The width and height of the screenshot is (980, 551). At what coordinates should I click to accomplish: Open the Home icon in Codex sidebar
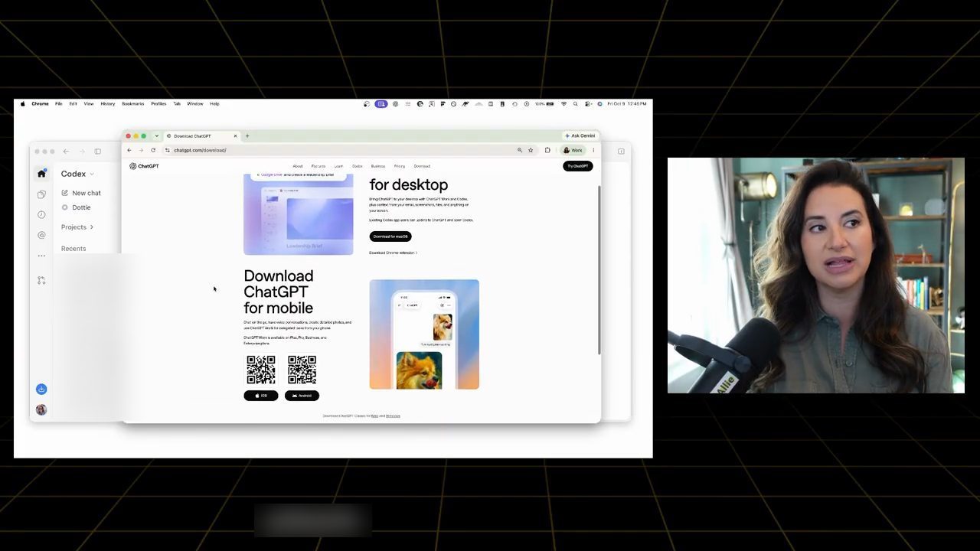coord(41,174)
